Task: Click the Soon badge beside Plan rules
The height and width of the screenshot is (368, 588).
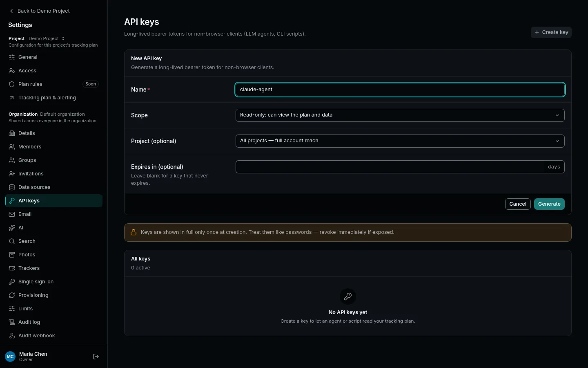Action: pos(91,84)
